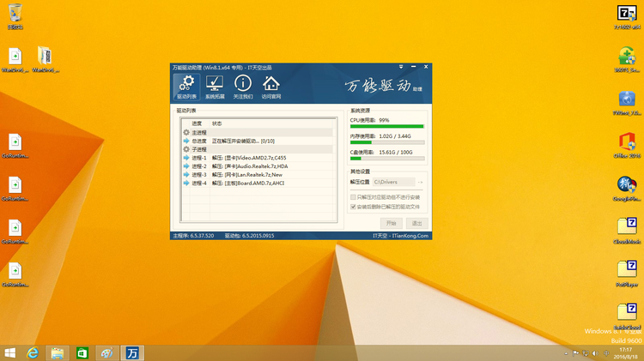The image size is (644, 361).
Task: Open the Windows Store taskbar icon
Action: 82,353
